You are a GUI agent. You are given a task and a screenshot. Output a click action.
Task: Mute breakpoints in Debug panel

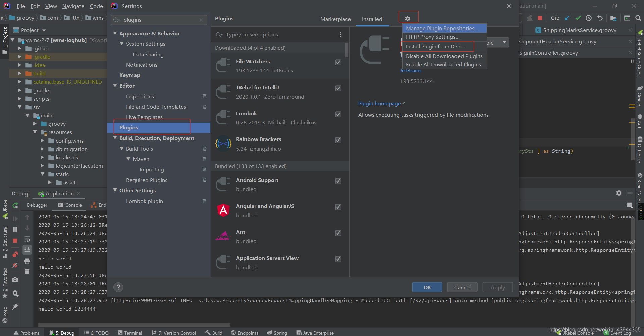[x=15, y=265]
